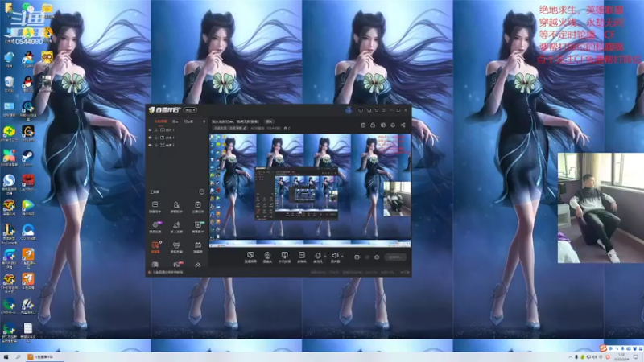Open the mail message icon in the title bar

click(361, 110)
